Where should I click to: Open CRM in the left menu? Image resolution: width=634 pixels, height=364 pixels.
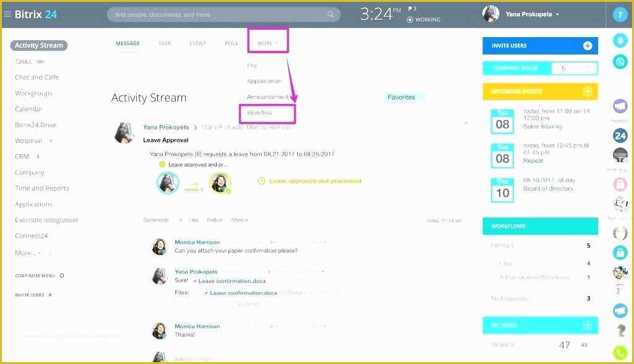pyautogui.click(x=22, y=157)
